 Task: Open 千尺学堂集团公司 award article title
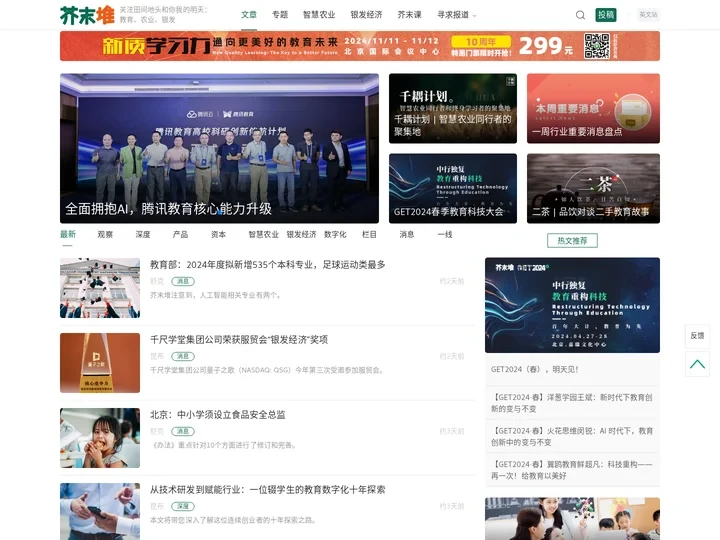click(239, 339)
